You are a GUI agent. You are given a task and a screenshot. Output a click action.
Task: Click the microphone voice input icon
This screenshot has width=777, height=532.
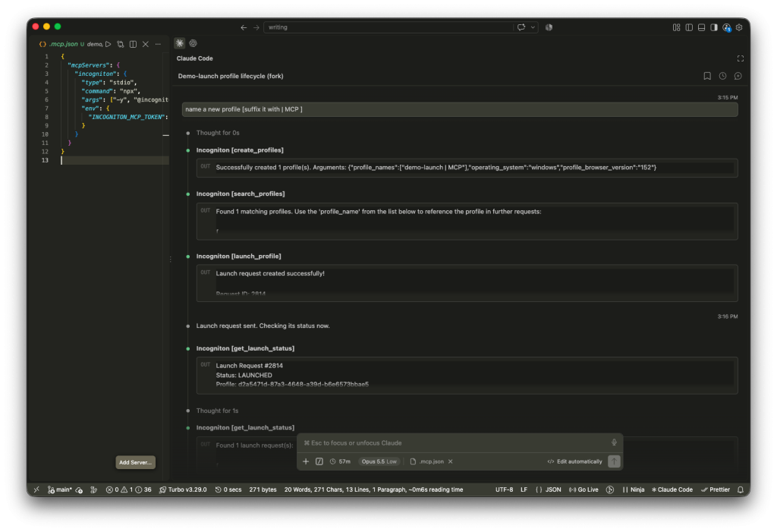coord(614,442)
